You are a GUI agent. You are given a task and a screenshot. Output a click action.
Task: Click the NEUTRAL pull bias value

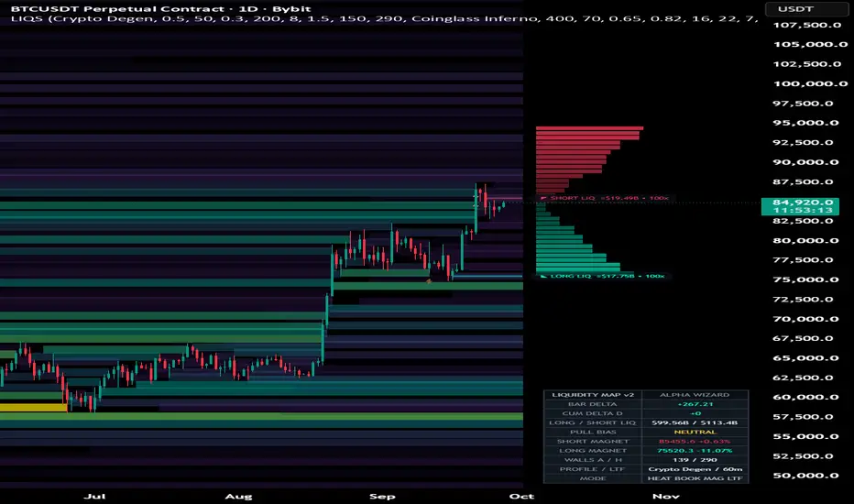(x=695, y=433)
